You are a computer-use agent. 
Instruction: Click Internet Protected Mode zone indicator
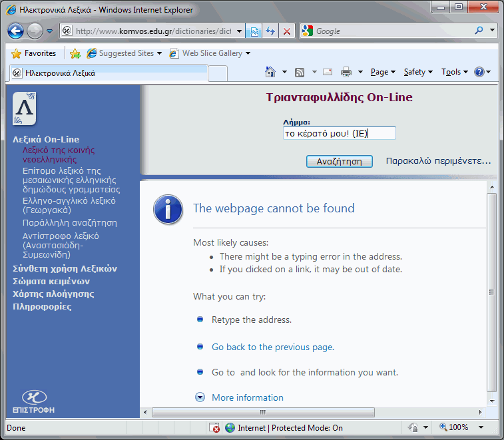click(284, 428)
